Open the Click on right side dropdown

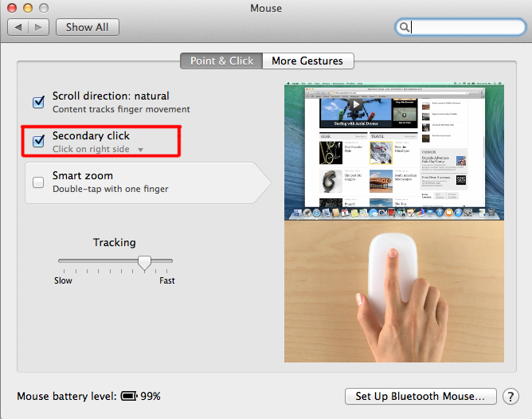(x=98, y=149)
